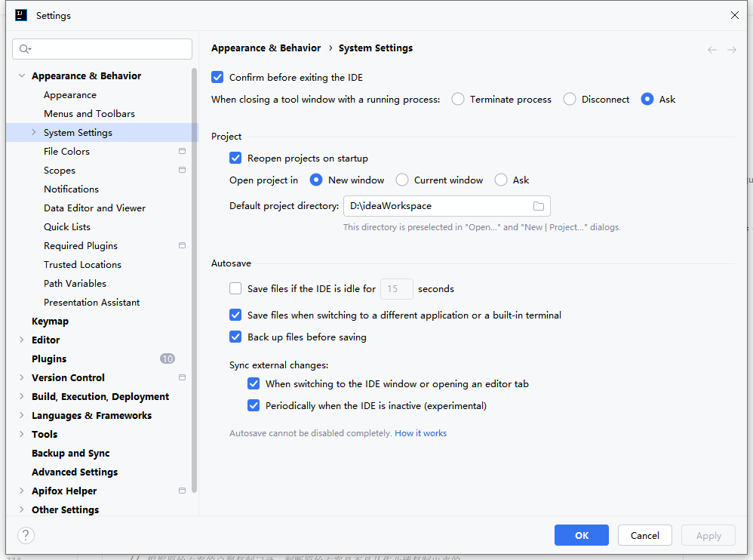
Task: Open the Plugins settings page
Action: [x=49, y=358]
